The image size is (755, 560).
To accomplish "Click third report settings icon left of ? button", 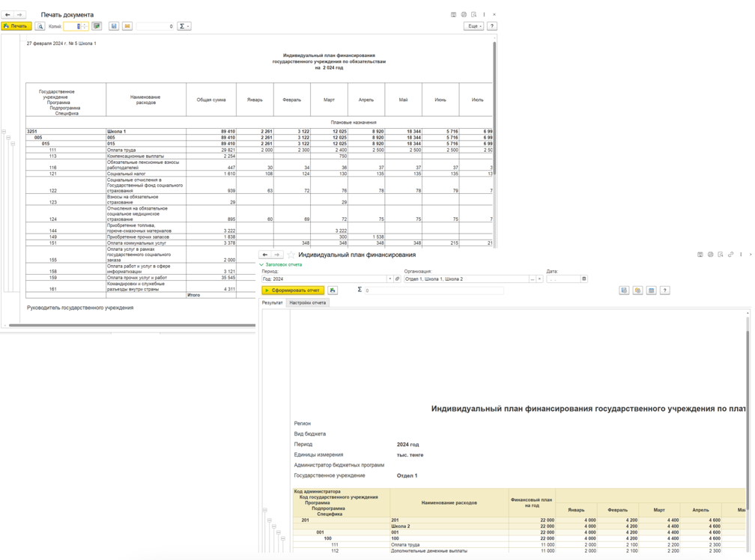I will point(651,290).
